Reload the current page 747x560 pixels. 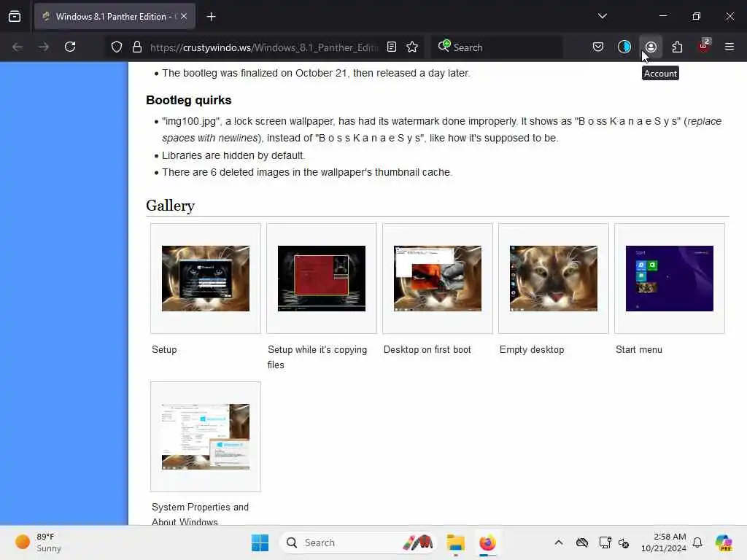click(x=70, y=47)
